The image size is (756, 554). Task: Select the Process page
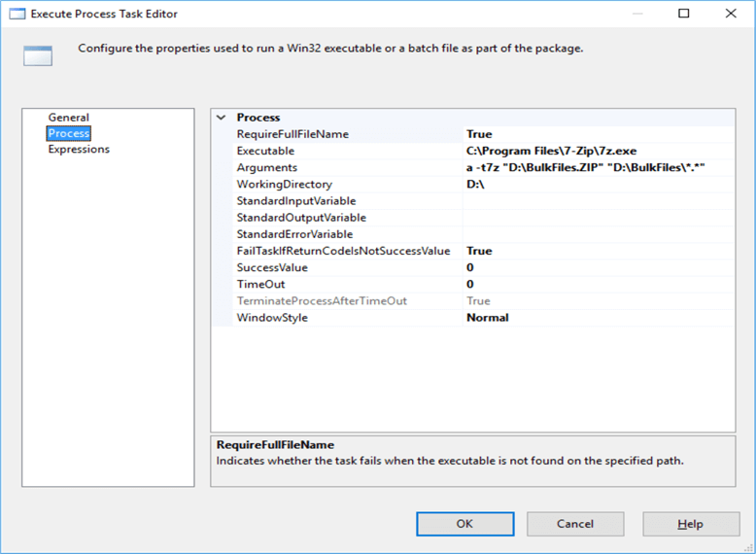(68, 133)
